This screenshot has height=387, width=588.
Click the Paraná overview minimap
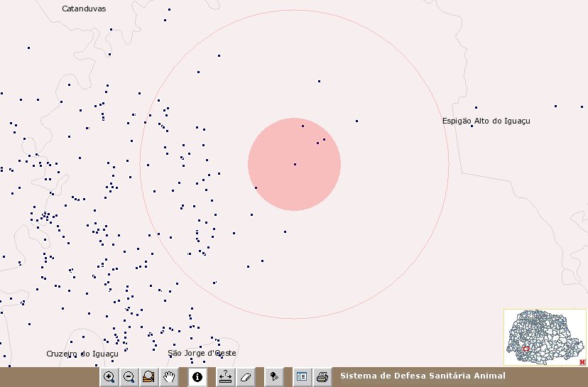coord(547,332)
